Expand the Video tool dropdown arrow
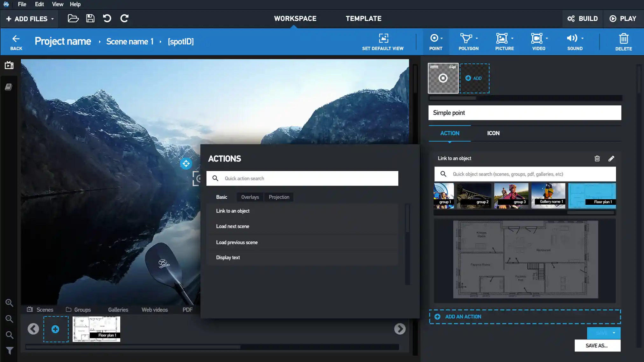Image resolution: width=644 pixels, height=362 pixels. [x=547, y=38]
